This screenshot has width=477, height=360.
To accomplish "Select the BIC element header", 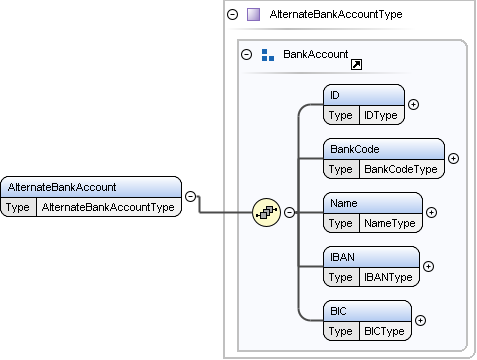I will 367,311.
